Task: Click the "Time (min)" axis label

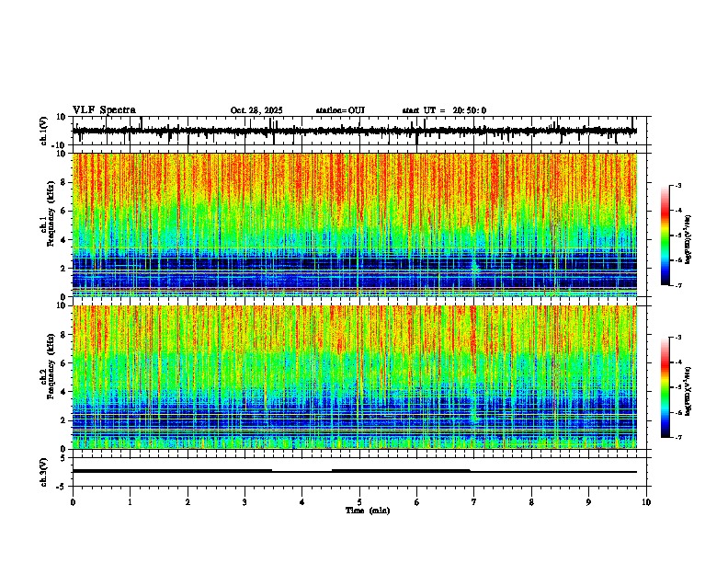Action: click(368, 511)
